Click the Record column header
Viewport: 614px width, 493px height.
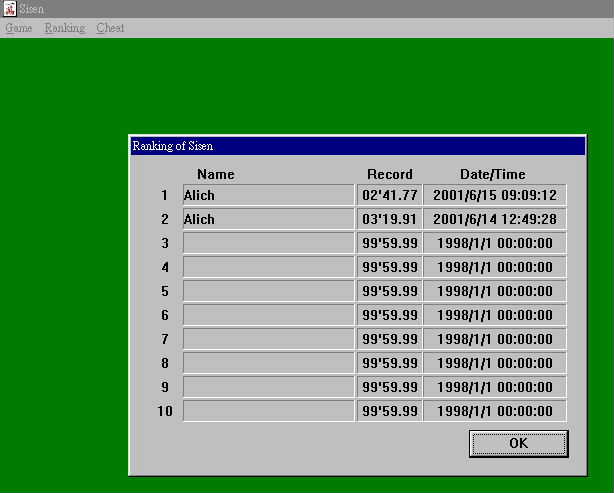(x=389, y=174)
